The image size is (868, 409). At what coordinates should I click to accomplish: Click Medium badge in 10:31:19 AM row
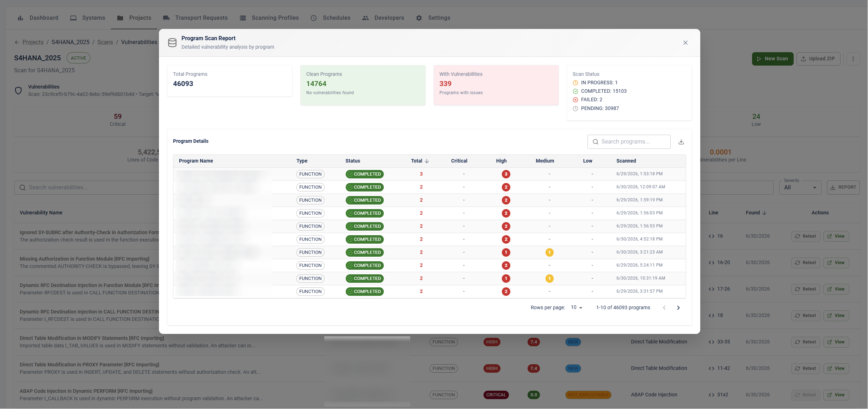pyautogui.click(x=549, y=279)
